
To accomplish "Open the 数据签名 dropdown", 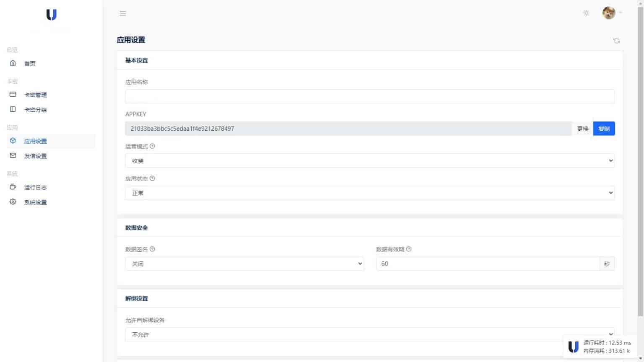I will tap(244, 264).
